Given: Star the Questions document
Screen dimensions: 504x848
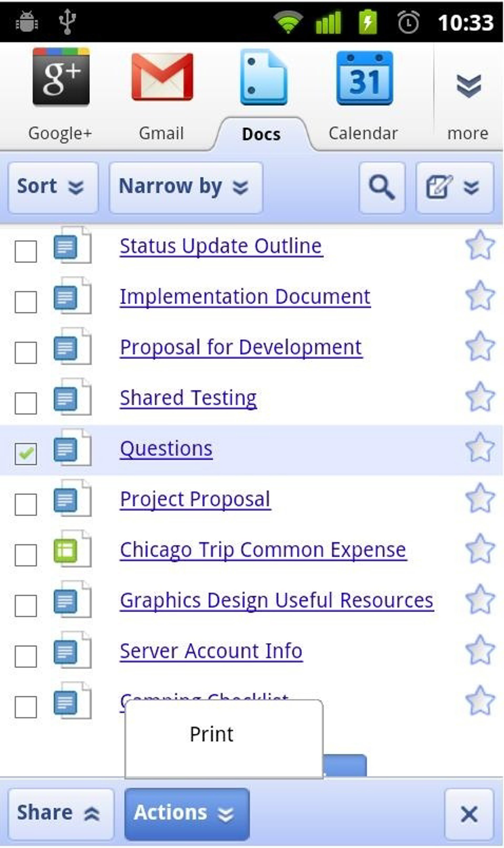Looking at the screenshot, I should (x=480, y=448).
